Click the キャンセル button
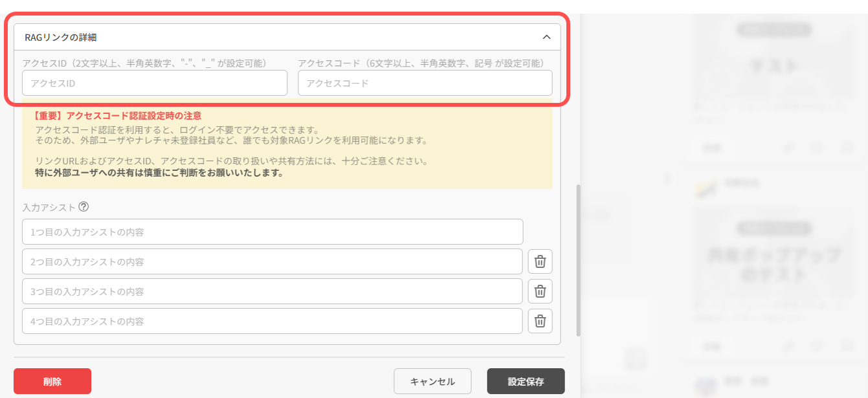The height and width of the screenshot is (398, 868). [432, 381]
